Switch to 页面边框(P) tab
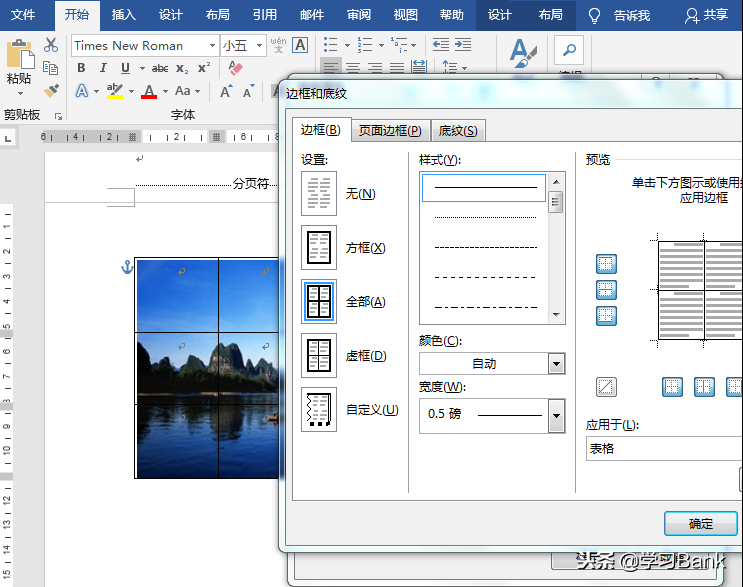The width and height of the screenshot is (743, 587). click(390, 130)
